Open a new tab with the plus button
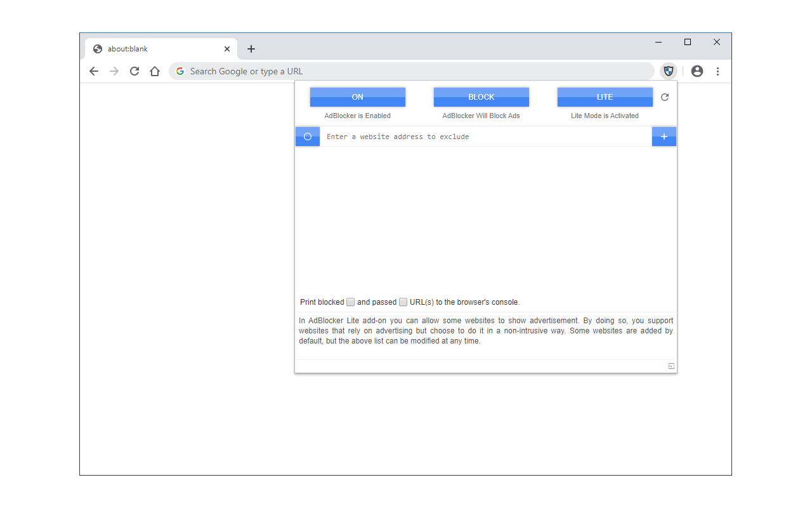 pyautogui.click(x=251, y=48)
